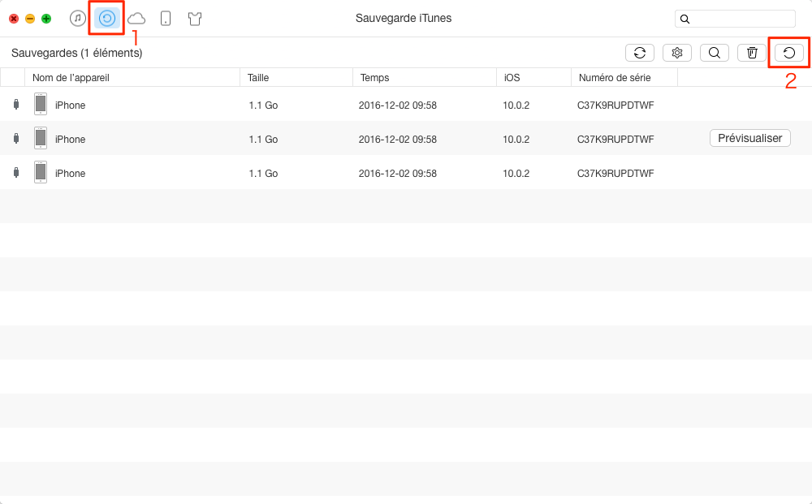Open the gear settings button
The height and width of the screenshot is (504, 812).
point(677,53)
